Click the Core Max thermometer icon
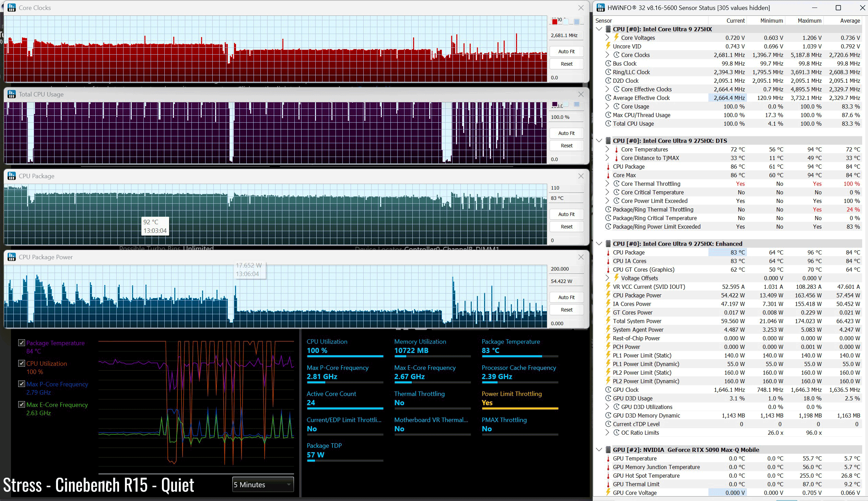The height and width of the screenshot is (501, 868). [608, 175]
